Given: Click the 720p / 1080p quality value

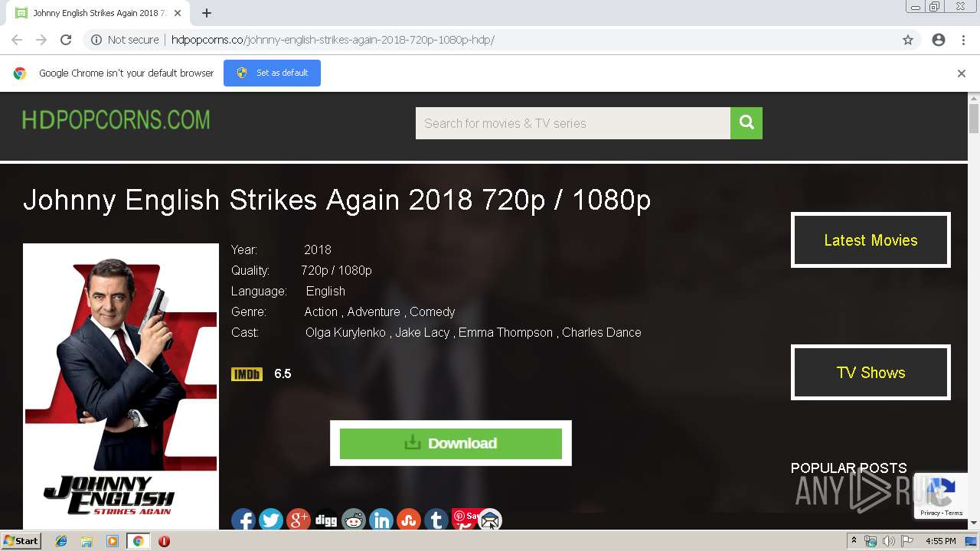Looking at the screenshot, I should (336, 270).
